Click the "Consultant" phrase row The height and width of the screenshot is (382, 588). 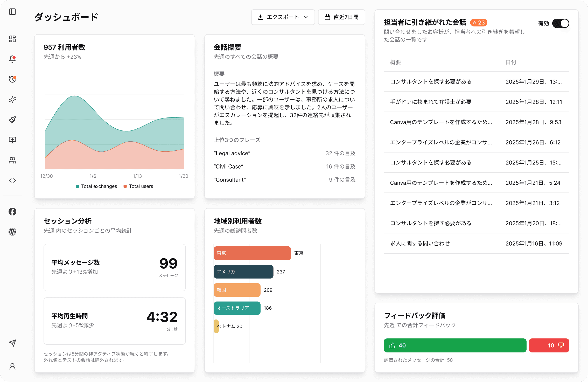285,180
